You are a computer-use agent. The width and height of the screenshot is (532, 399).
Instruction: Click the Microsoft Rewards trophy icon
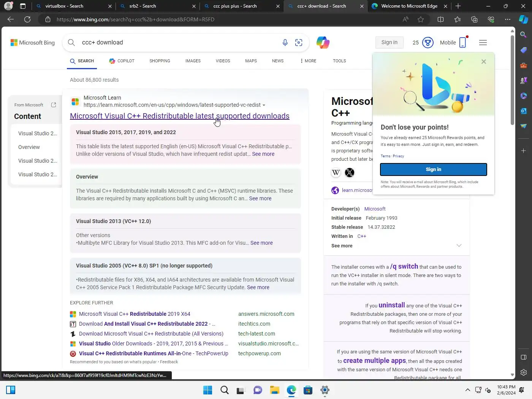pyautogui.click(x=428, y=43)
